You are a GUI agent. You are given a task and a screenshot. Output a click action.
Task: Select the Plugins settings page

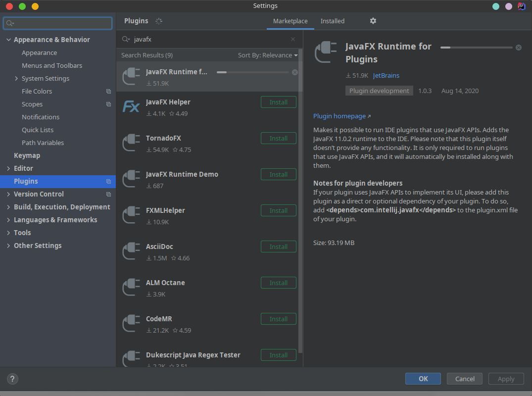58,182
